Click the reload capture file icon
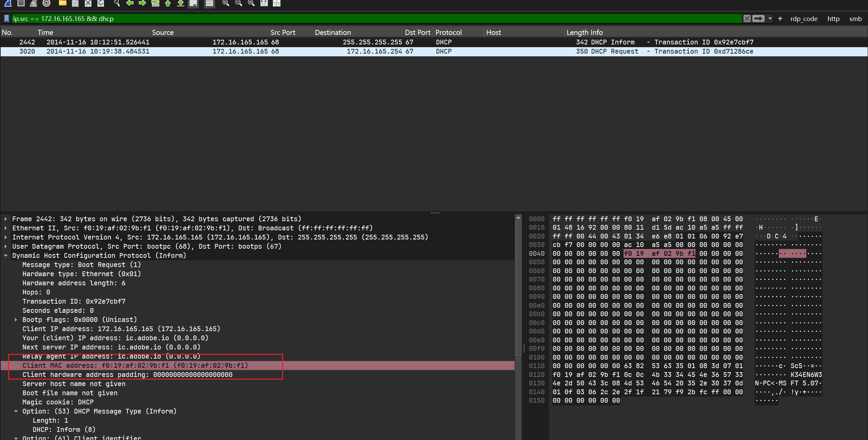The width and height of the screenshot is (868, 440). coord(101,3)
